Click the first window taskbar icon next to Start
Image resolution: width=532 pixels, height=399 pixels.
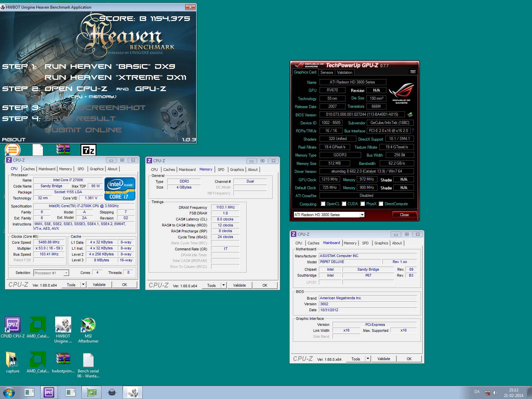(29, 392)
